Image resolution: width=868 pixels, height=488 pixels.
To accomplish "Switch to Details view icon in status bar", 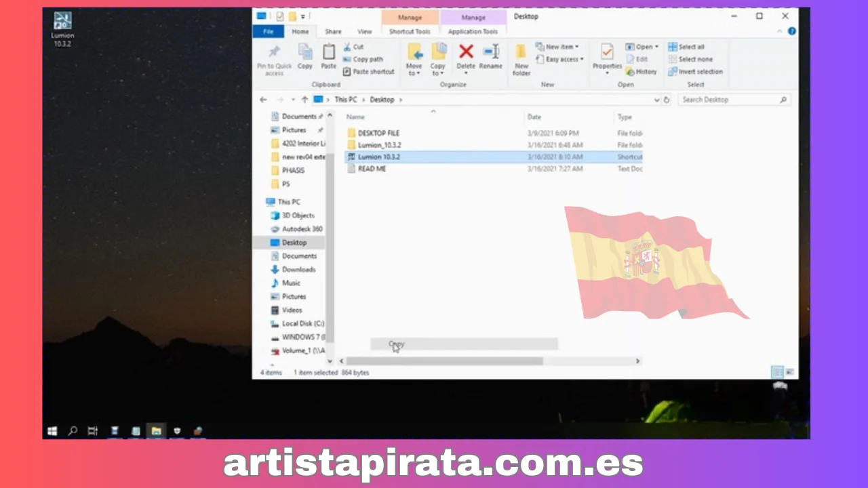I will coord(778,371).
